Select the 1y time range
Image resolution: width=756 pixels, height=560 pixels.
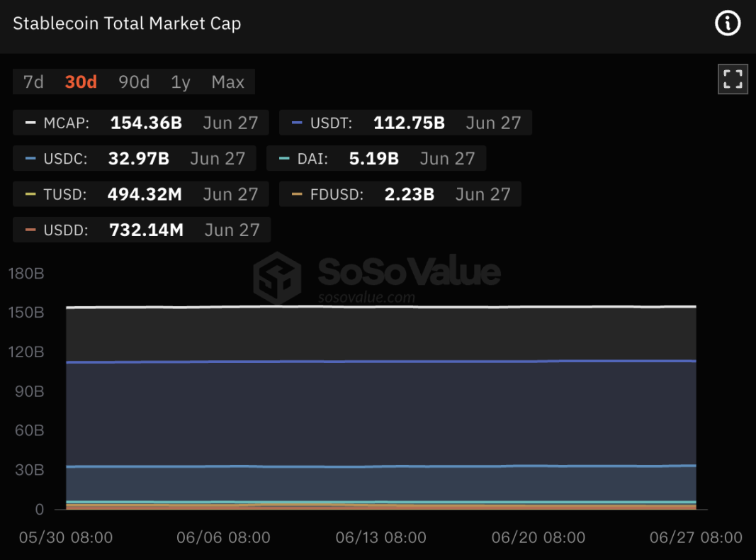[x=181, y=82]
